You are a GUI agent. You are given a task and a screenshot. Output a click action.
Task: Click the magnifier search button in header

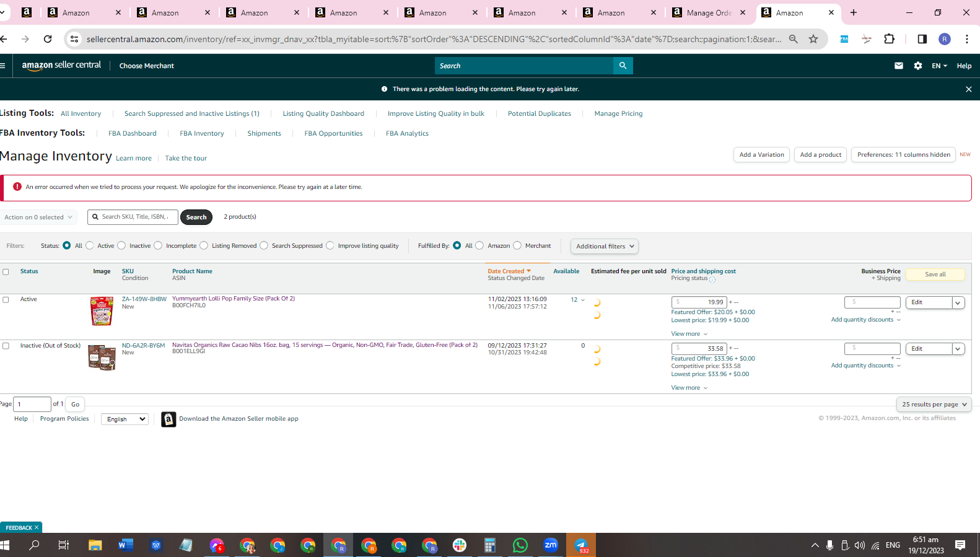pyautogui.click(x=623, y=66)
